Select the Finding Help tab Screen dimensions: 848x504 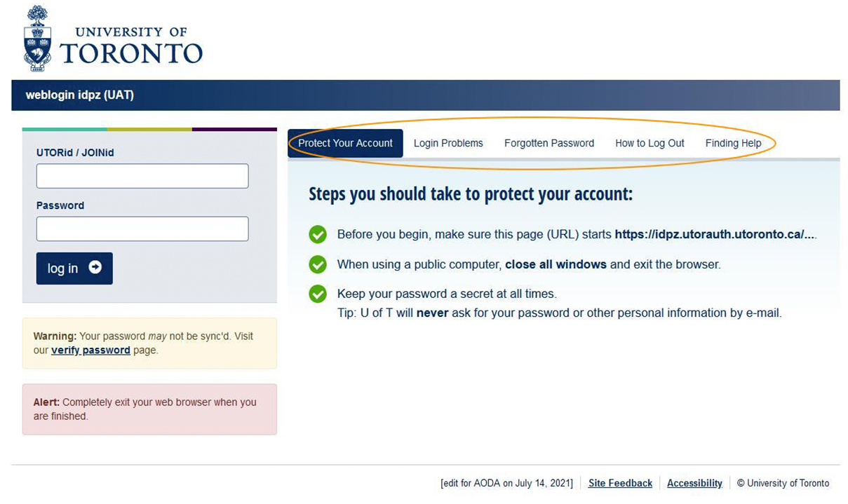click(733, 143)
